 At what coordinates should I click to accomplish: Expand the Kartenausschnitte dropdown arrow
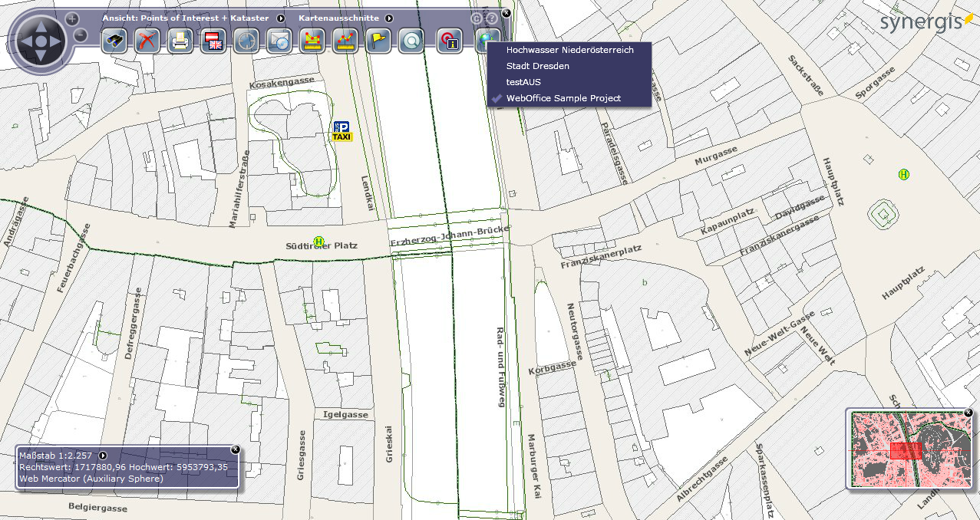pyautogui.click(x=389, y=18)
